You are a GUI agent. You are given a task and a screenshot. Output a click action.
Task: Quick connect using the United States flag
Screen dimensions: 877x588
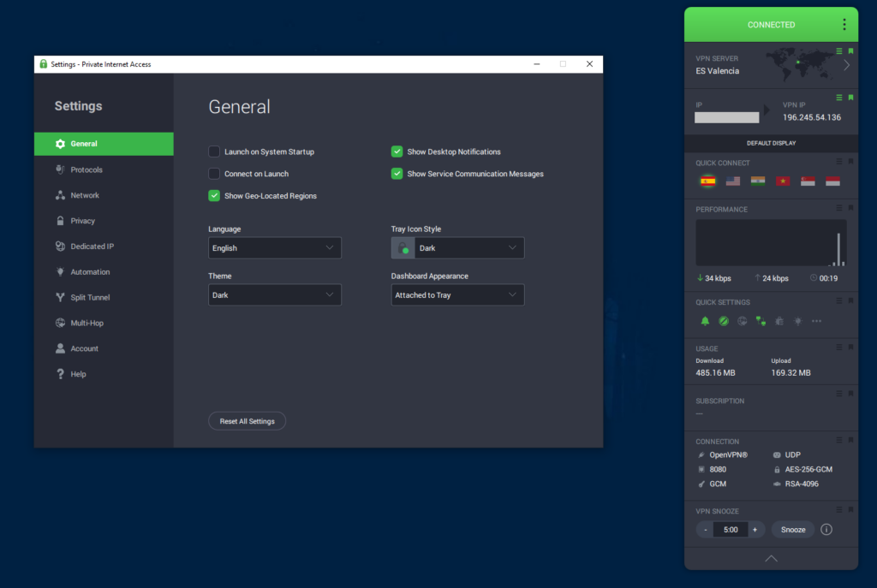[x=732, y=181]
